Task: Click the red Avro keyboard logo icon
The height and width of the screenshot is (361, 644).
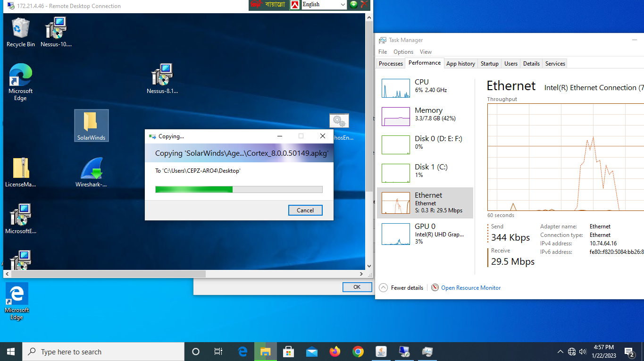Action: (x=294, y=5)
